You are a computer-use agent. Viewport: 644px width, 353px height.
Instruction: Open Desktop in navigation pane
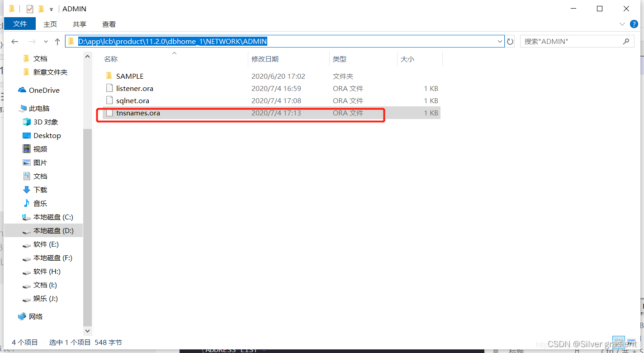coord(47,136)
